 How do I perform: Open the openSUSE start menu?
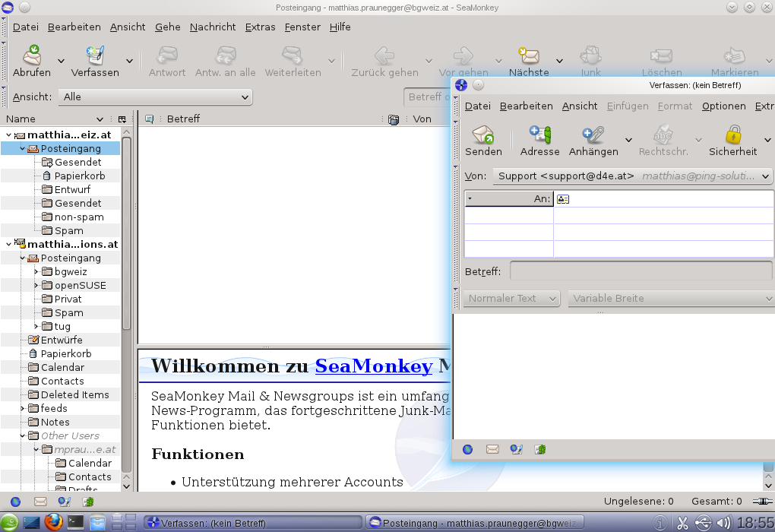[x=9, y=523]
